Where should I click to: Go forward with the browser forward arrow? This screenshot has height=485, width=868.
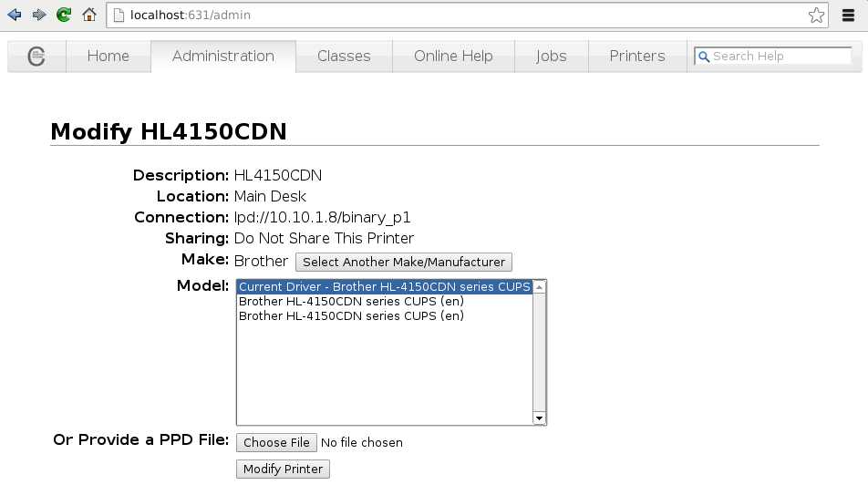point(38,15)
